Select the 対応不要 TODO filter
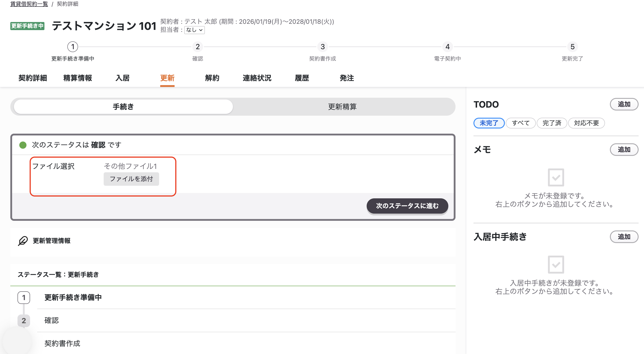 tap(586, 123)
